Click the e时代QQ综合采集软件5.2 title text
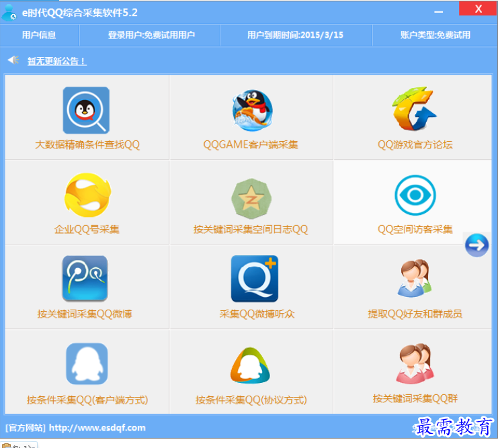 click(x=80, y=13)
